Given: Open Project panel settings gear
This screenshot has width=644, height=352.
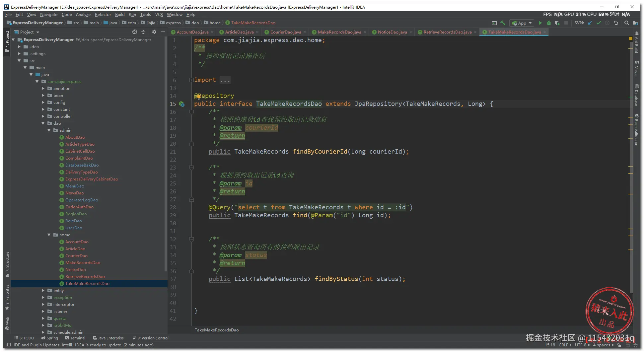Looking at the screenshot, I should pyautogui.click(x=154, y=32).
